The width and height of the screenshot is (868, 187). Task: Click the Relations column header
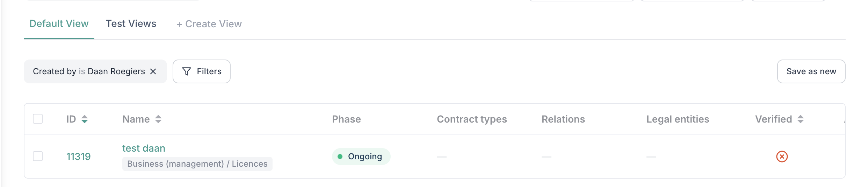(x=563, y=119)
